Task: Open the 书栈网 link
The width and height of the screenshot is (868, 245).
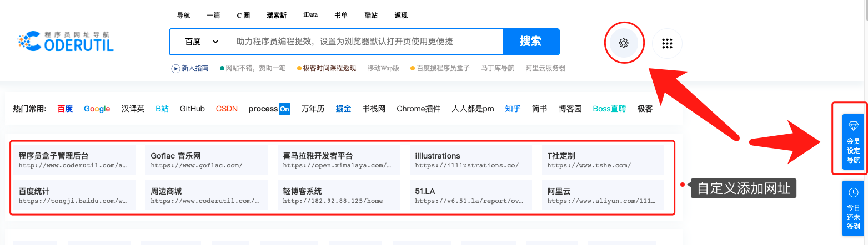Action: [374, 109]
